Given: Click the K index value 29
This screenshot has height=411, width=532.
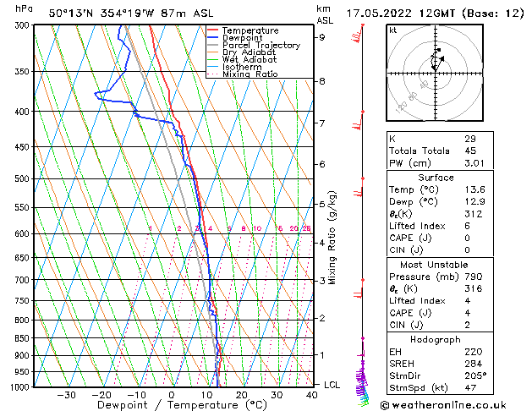Looking at the screenshot, I should pos(470,139).
